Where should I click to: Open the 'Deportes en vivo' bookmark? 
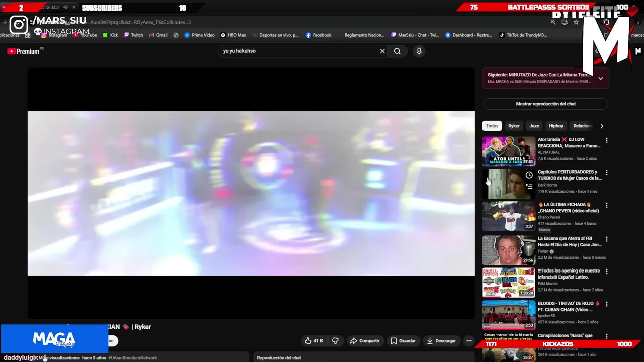click(275, 35)
